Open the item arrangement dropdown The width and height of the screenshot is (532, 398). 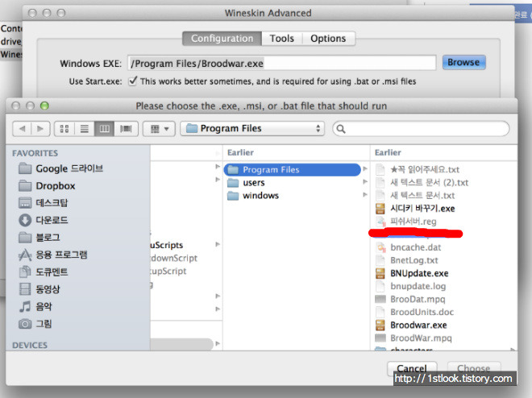click(x=159, y=129)
